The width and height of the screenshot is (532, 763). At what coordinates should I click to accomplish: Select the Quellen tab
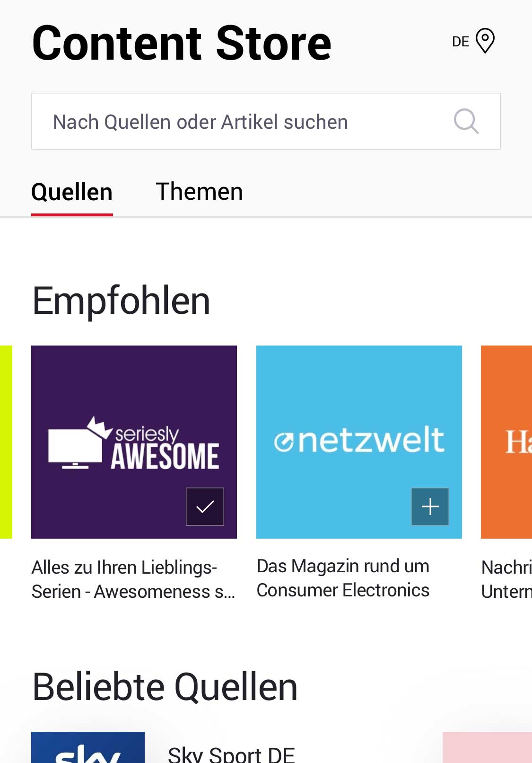pyautogui.click(x=72, y=192)
